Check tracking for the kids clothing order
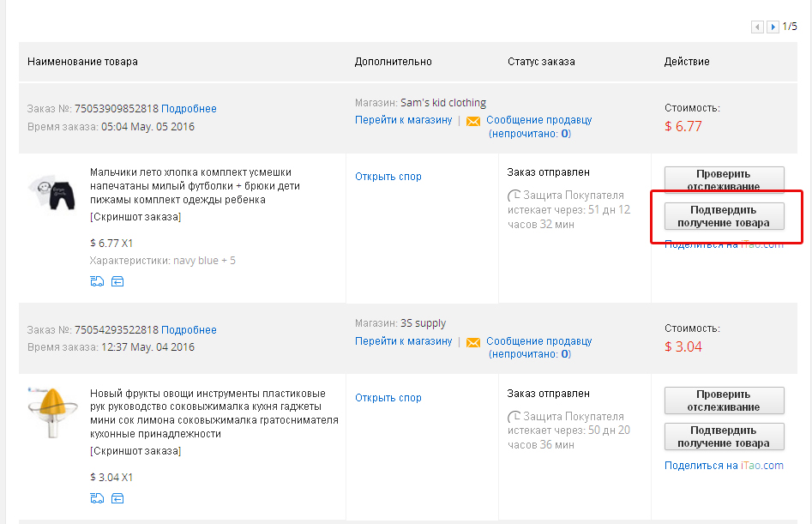The image size is (812, 524). coord(724,179)
